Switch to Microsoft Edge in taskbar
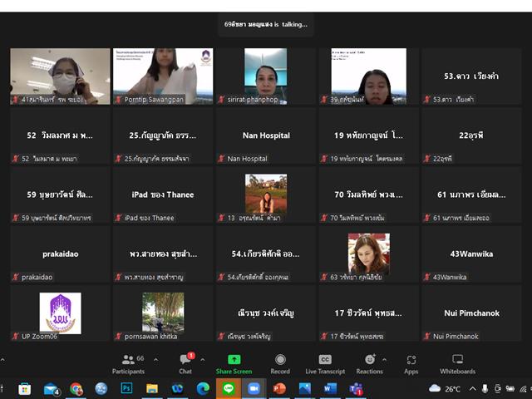This screenshot has height=399, width=532. tap(203, 389)
